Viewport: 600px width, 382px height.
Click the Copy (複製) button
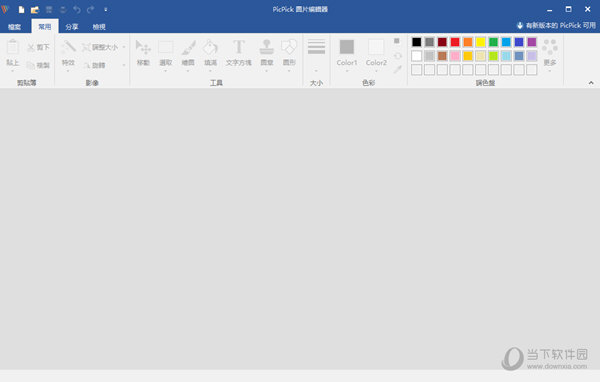38,65
